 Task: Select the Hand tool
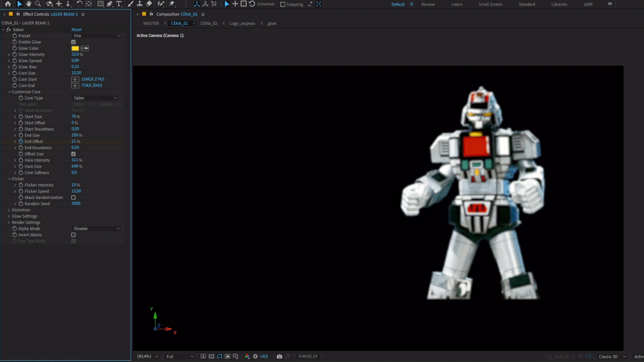click(x=29, y=4)
